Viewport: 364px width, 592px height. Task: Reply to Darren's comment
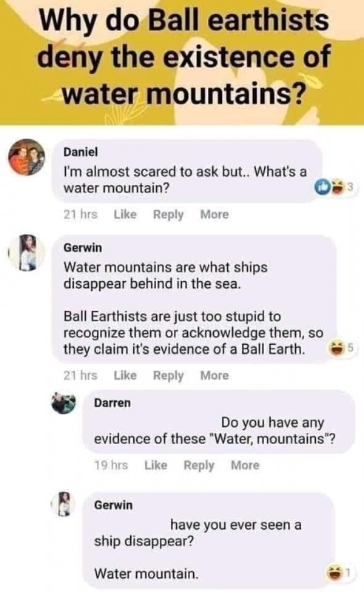[198, 465]
